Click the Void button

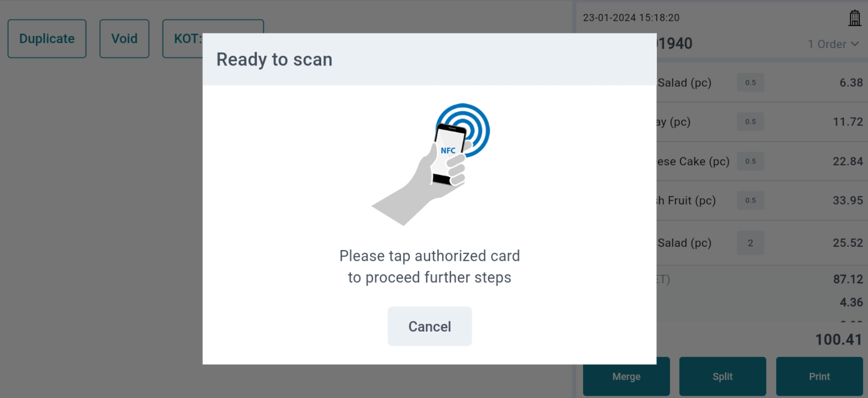(124, 39)
